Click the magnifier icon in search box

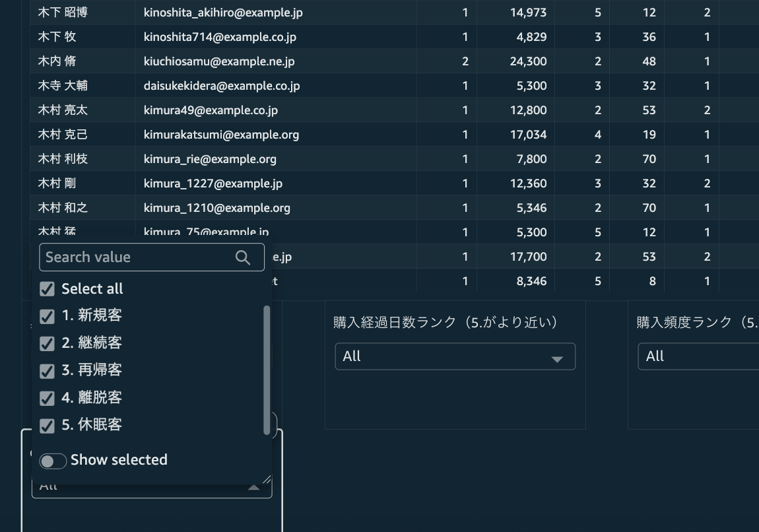[243, 257]
